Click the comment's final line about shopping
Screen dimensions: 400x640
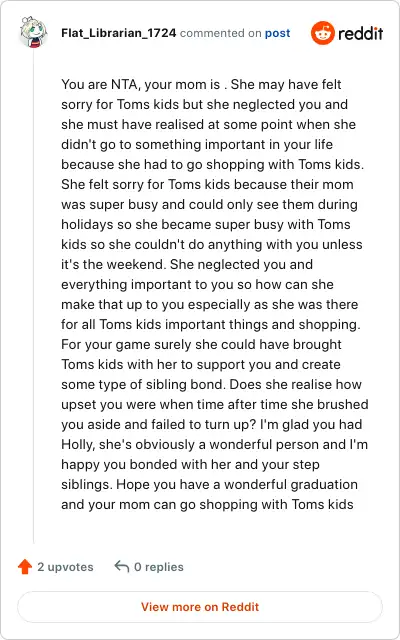[207, 504]
